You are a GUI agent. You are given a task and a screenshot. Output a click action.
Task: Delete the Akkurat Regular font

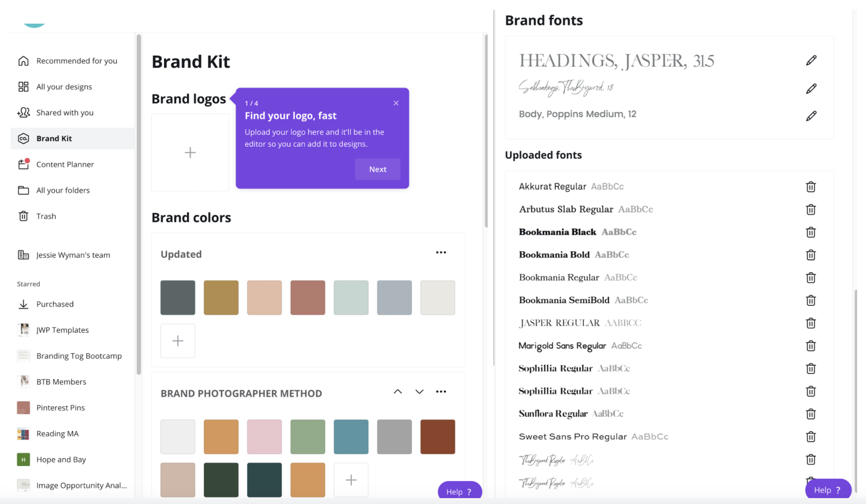(810, 187)
